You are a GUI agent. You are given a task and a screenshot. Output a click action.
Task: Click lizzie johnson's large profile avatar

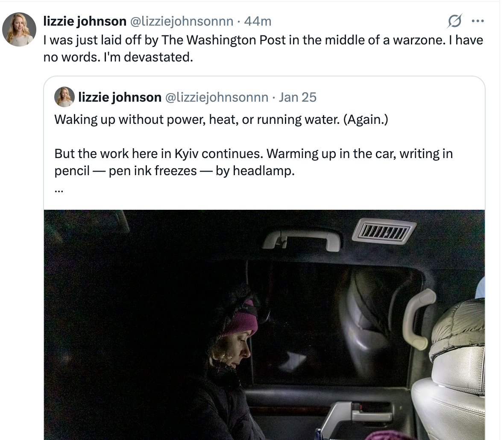pyautogui.click(x=19, y=29)
